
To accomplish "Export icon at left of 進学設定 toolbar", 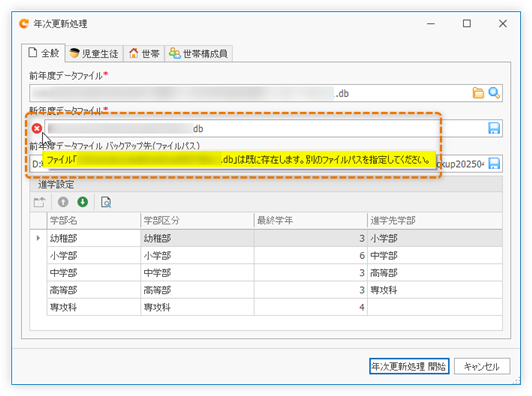I will (x=39, y=202).
